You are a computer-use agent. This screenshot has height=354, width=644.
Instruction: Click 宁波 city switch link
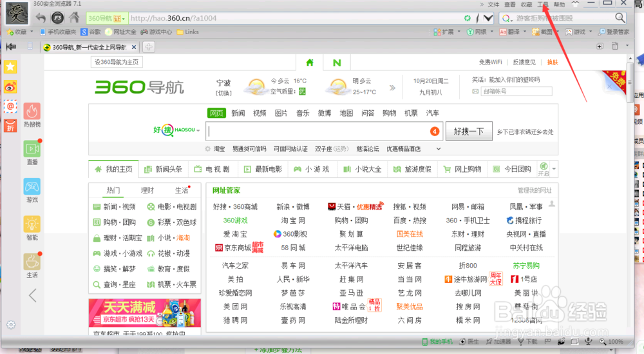click(223, 93)
